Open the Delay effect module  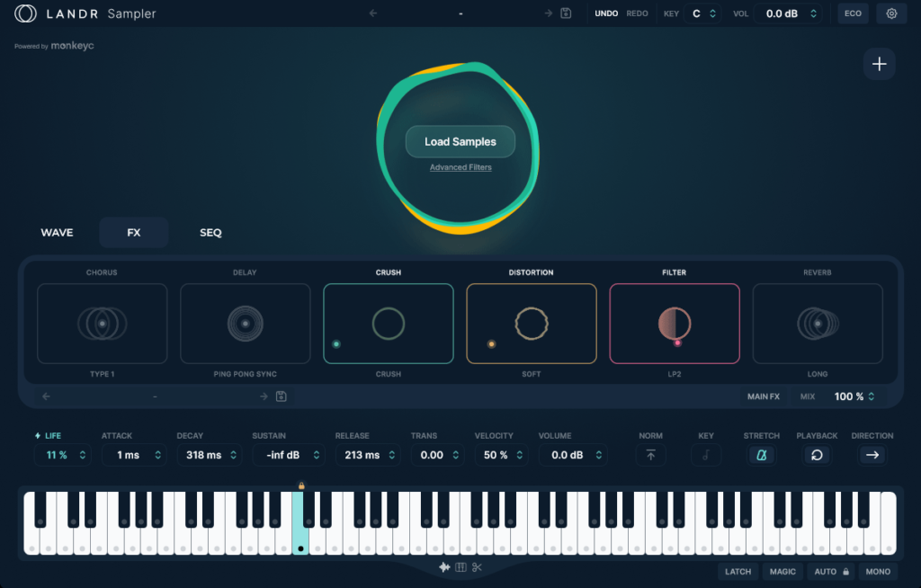point(245,324)
